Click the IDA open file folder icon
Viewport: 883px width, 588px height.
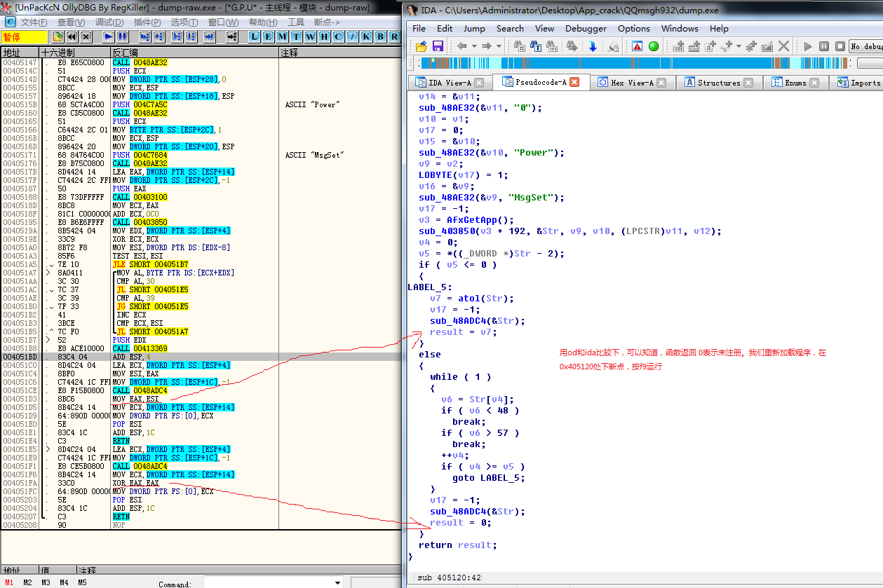[422, 46]
